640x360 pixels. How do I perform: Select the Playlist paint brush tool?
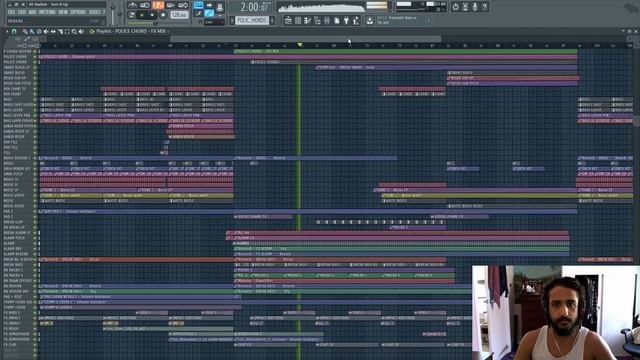[31, 31]
